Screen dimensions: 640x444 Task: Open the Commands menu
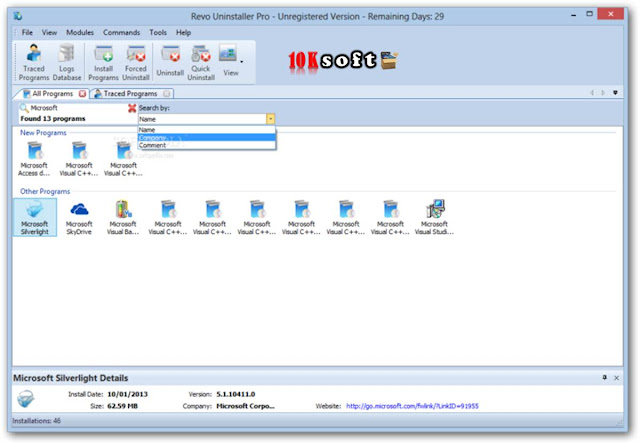[121, 32]
